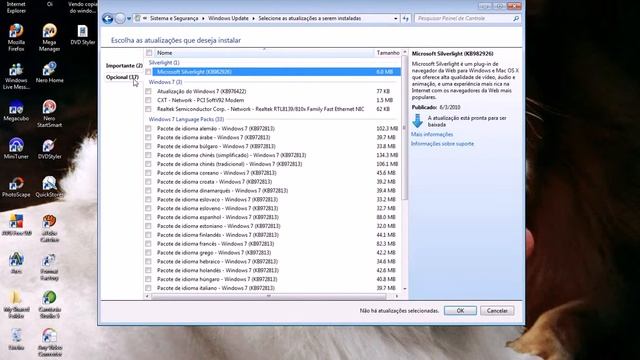
Task: Select the DVD Styler file icon
Action: coord(82,34)
